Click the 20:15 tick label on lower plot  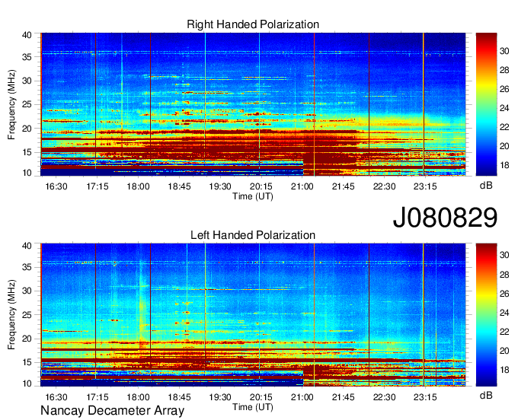click(x=261, y=397)
